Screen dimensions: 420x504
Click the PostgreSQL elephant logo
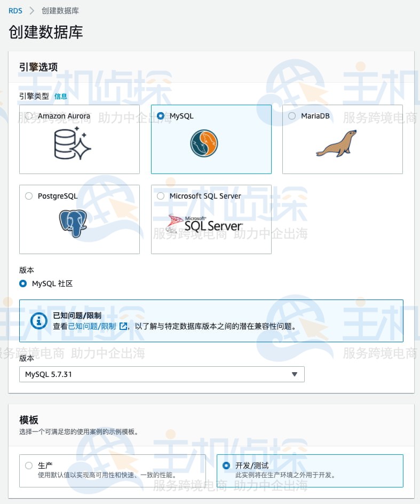[73, 223]
